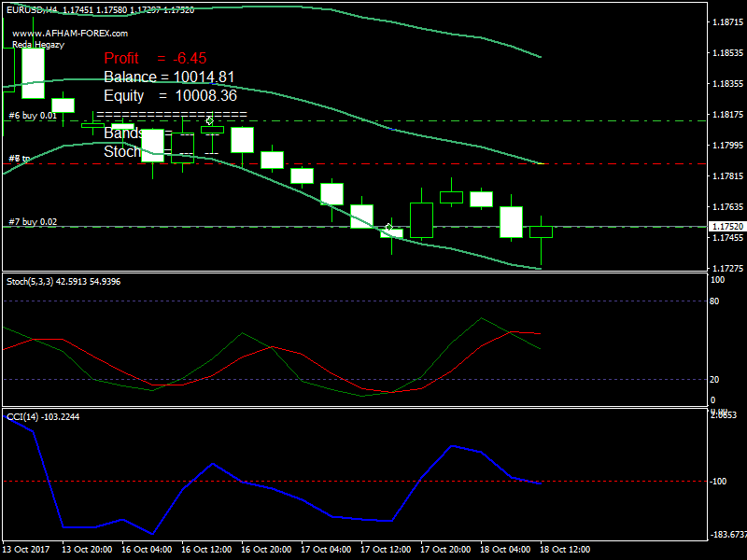Click the 13 Oct 2017 date label
The height and width of the screenshot is (560, 747).
[28, 550]
